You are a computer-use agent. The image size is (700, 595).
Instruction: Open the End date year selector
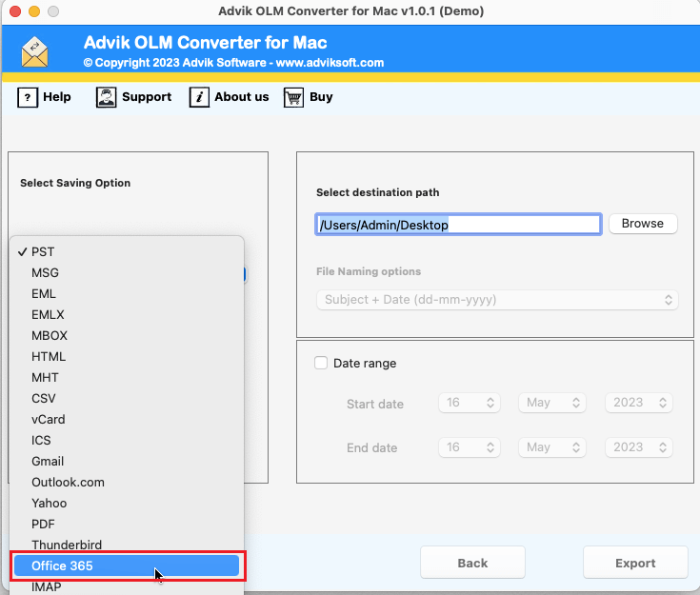[x=639, y=447]
